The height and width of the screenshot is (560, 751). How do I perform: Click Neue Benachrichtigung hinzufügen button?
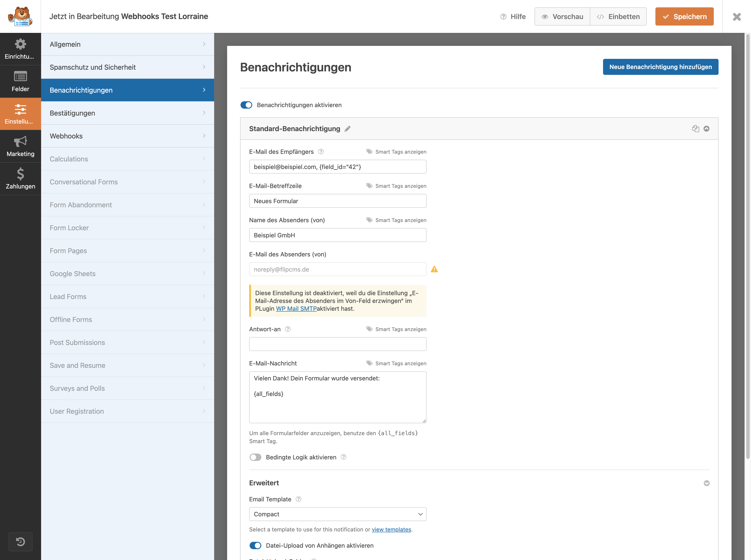tap(660, 67)
